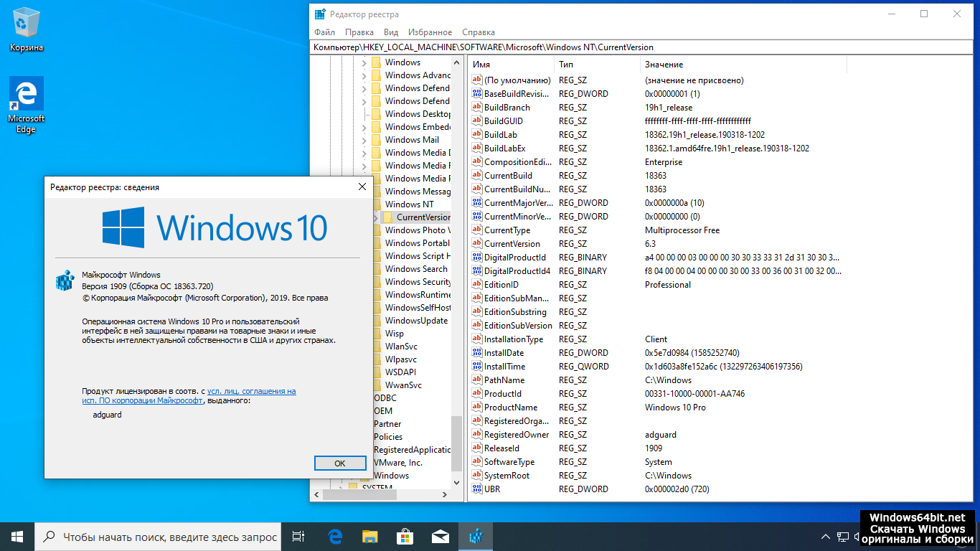
Task: Open the license terms agreement link
Action: [251, 392]
